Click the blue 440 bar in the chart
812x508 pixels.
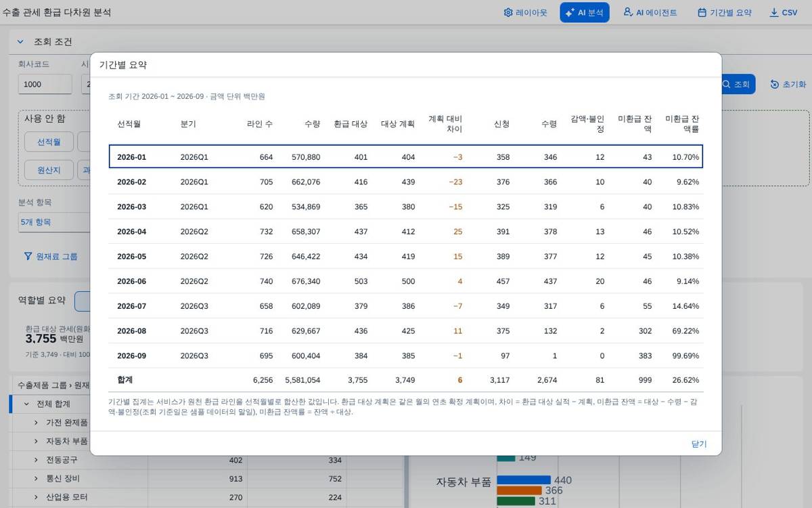tap(524, 480)
